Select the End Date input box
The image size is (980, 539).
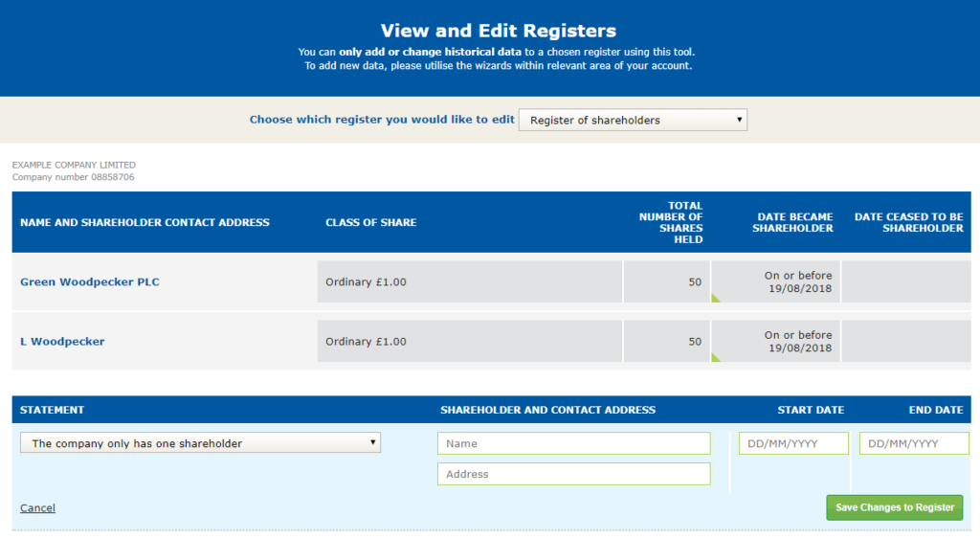tap(914, 443)
